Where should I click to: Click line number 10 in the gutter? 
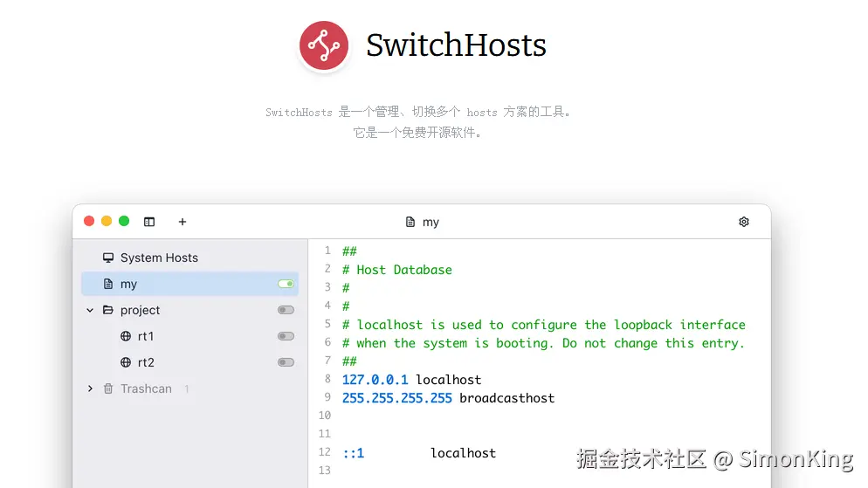coord(324,416)
